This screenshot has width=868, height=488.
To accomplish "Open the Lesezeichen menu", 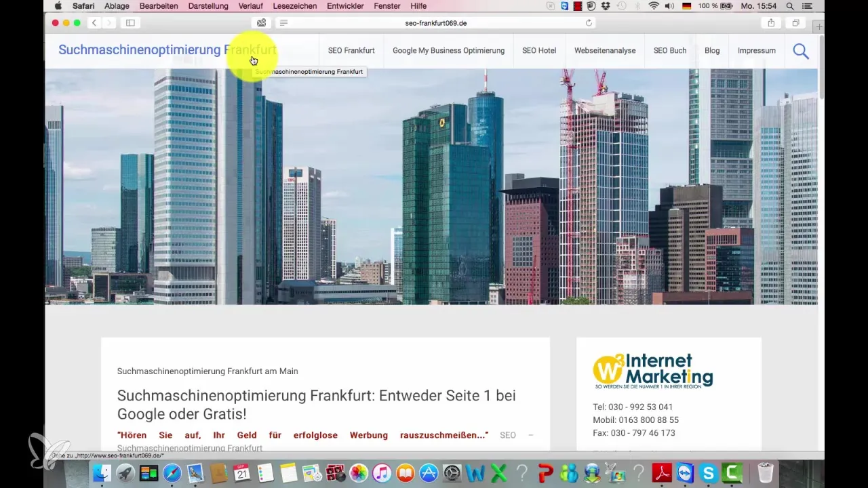I will [x=296, y=6].
